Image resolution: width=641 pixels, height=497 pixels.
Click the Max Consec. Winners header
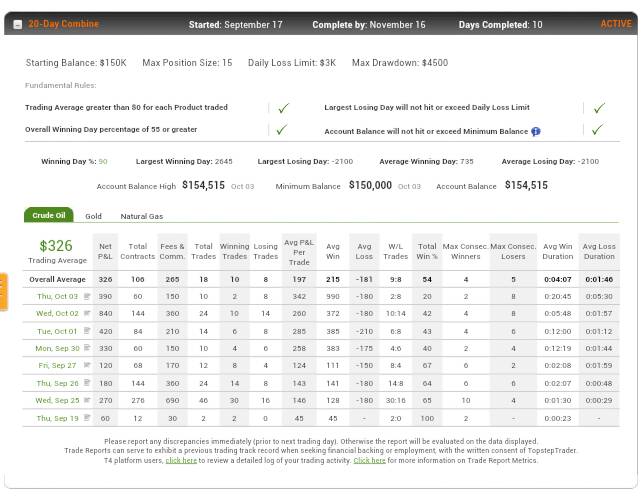click(x=465, y=251)
